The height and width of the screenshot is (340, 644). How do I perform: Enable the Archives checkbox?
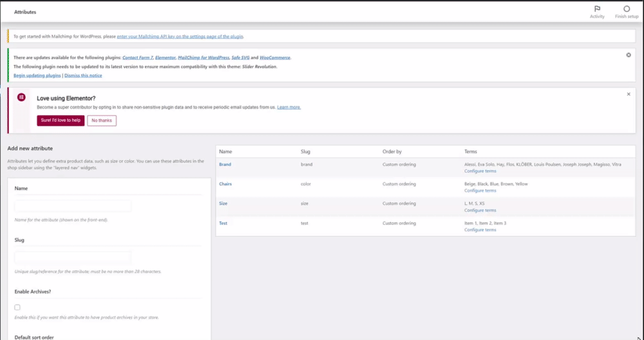point(17,307)
